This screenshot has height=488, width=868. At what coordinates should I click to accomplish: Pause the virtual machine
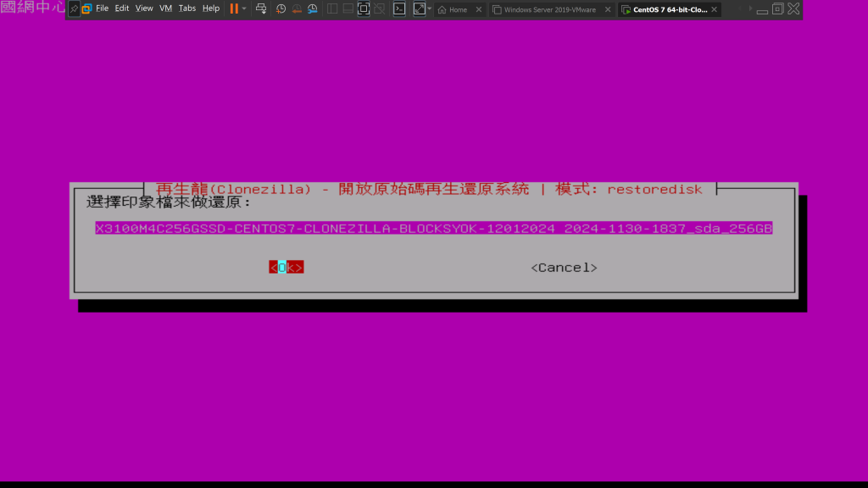tap(234, 8)
